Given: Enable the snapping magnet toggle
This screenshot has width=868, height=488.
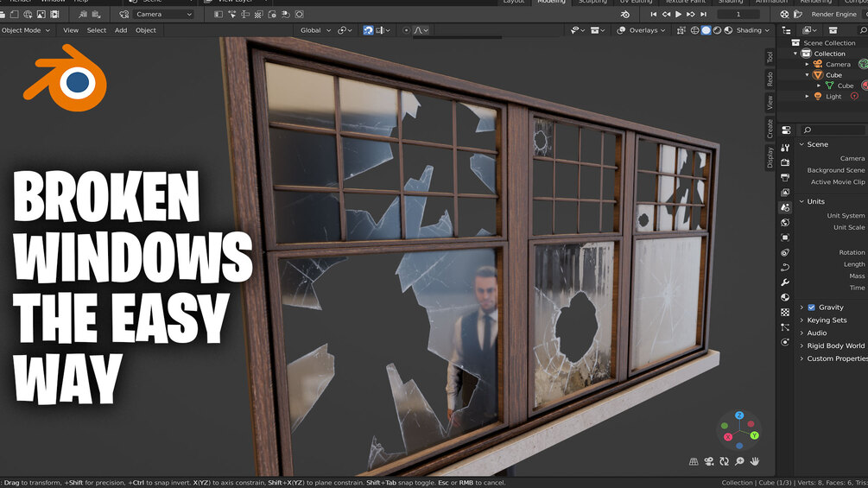Looking at the screenshot, I should click(368, 30).
